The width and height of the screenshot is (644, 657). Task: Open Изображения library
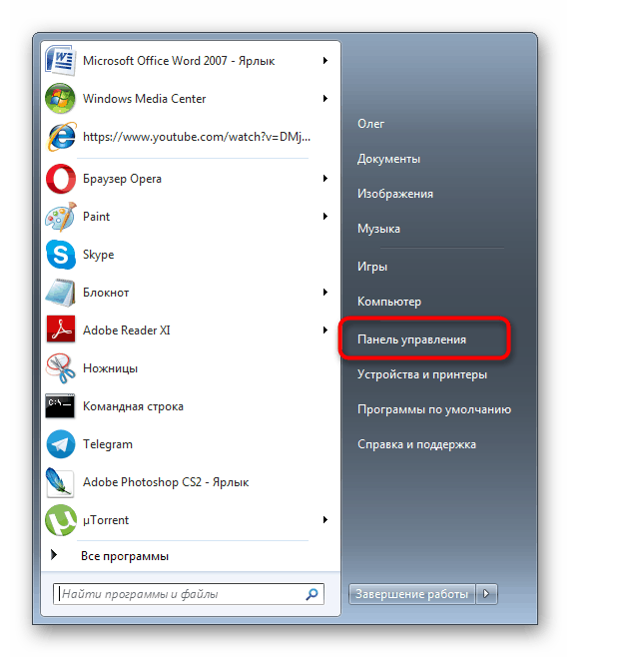(x=395, y=194)
